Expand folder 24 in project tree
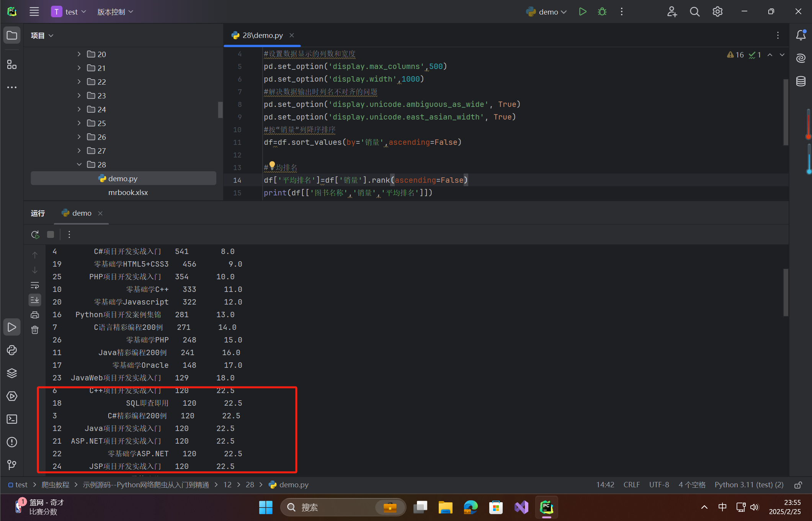Image resolution: width=812 pixels, height=521 pixels. (x=79, y=109)
